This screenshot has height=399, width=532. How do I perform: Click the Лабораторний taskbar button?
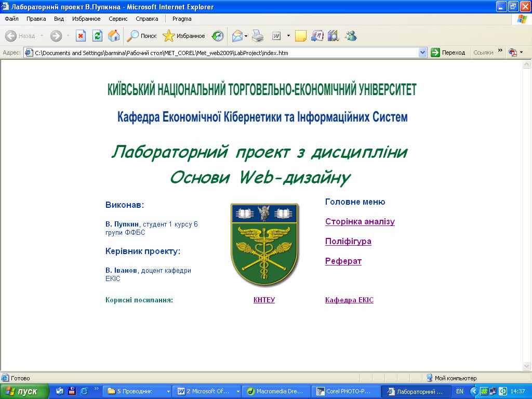[x=416, y=391]
